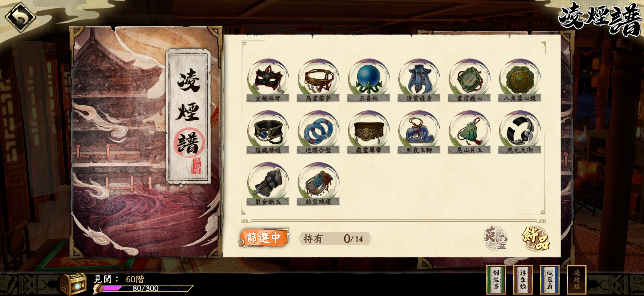This screenshot has height=296, width=644.
Task: Click the treasure chest beside 見聞
Action: [73, 284]
